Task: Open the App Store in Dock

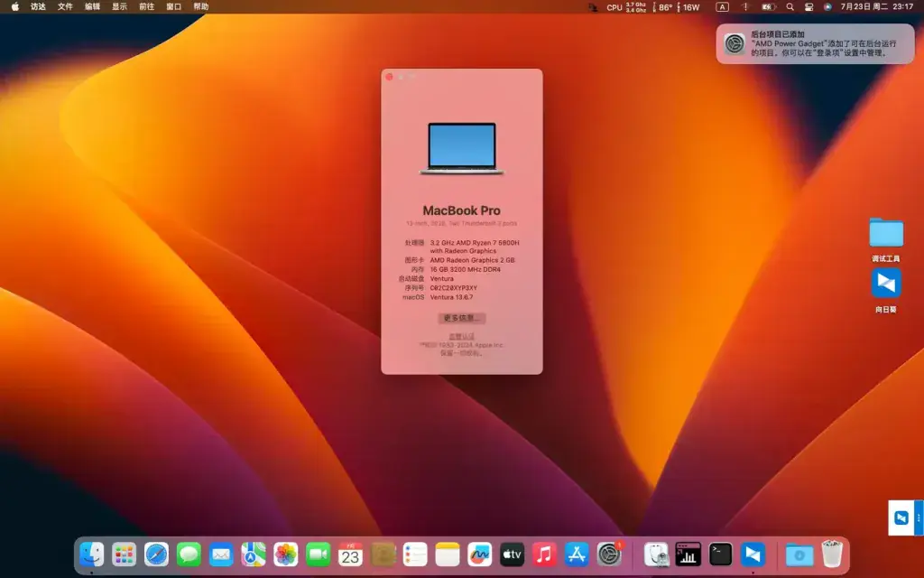Action: (x=577, y=555)
